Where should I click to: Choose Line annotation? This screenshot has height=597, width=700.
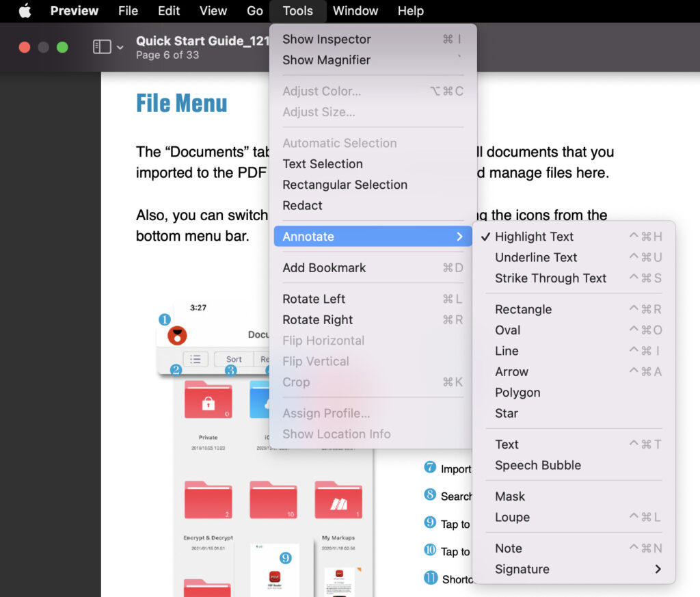click(574, 351)
